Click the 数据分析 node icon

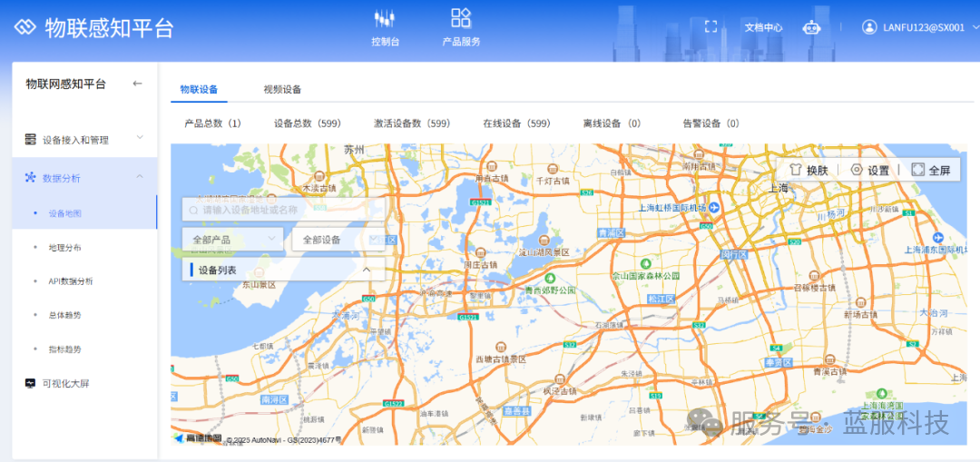pyautogui.click(x=30, y=178)
